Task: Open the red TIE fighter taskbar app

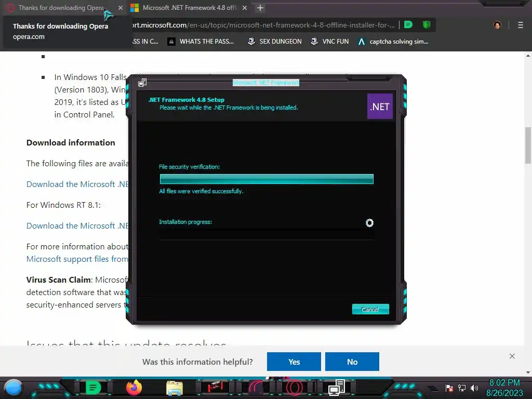Action: [x=215, y=388]
